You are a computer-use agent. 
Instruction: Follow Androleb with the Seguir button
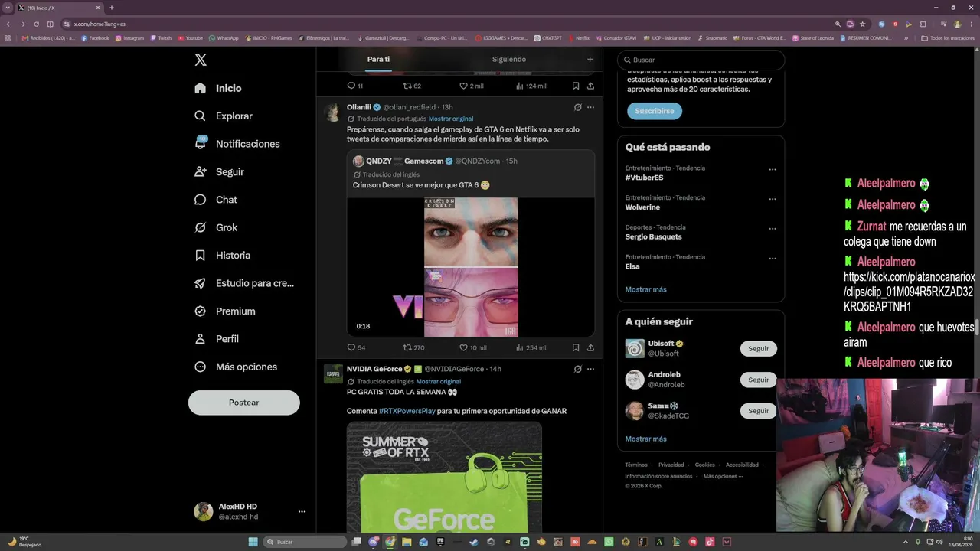(x=759, y=380)
